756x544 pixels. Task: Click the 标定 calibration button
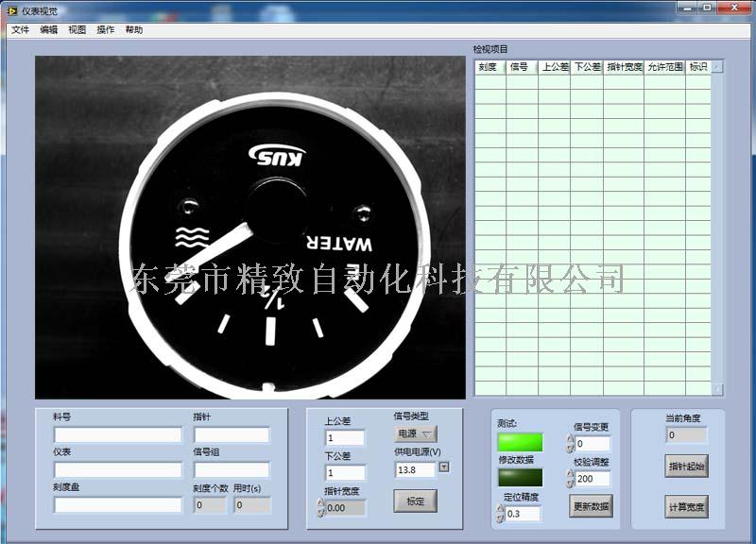click(x=415, y=501)
